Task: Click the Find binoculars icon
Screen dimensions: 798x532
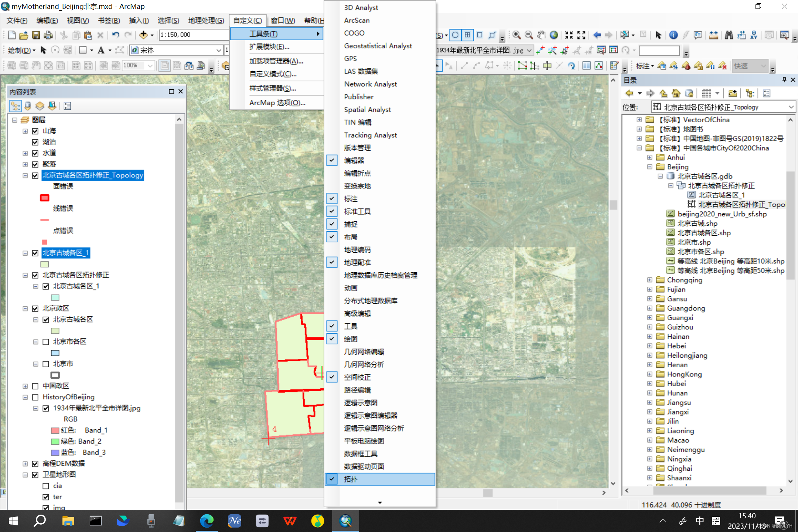Action: tap(729, 35)
